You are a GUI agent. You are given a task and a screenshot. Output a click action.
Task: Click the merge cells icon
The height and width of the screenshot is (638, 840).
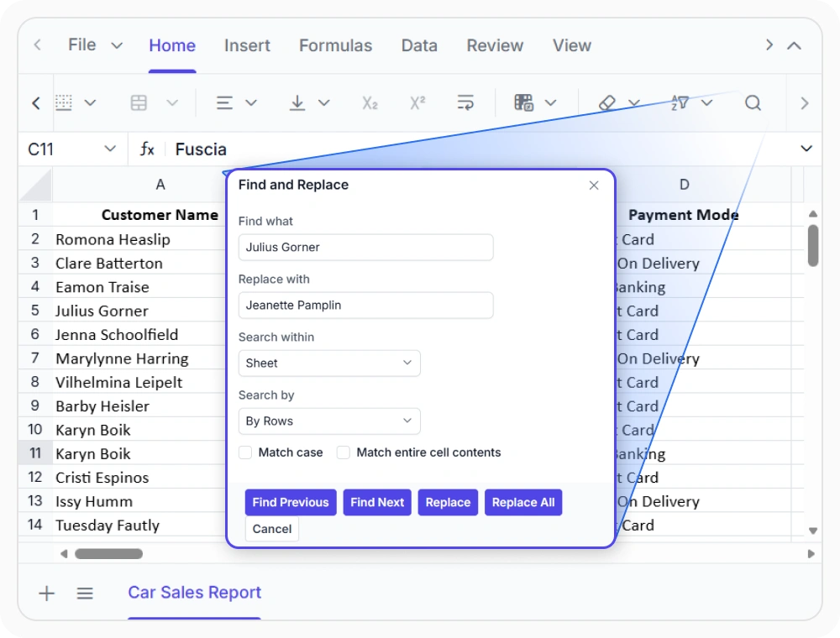(139, 102)
